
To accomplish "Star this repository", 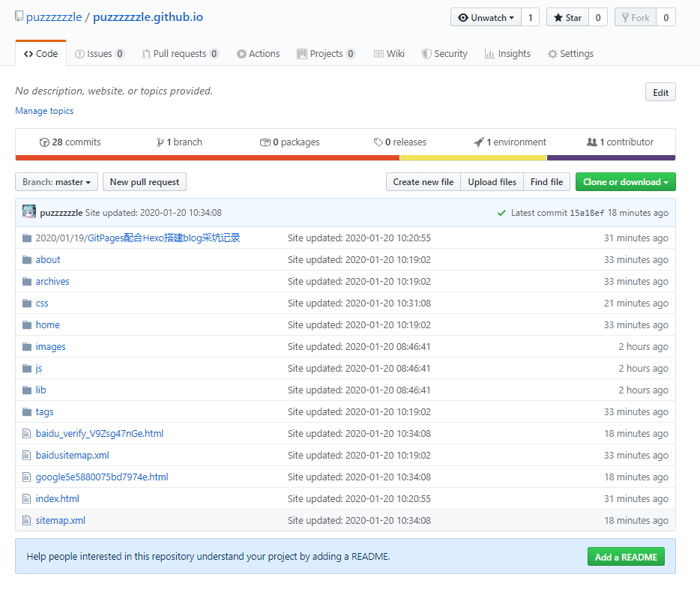I will pos(567,17).
